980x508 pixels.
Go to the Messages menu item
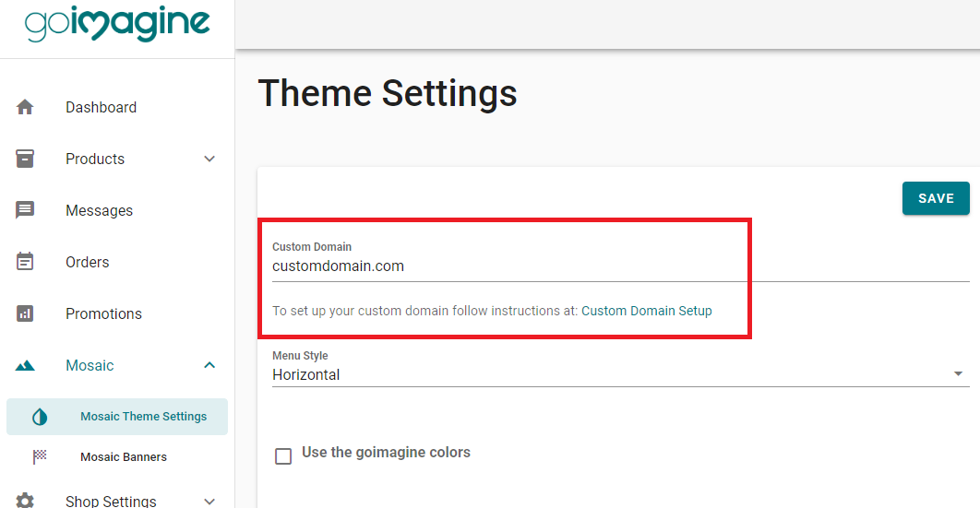click(117, 210)
